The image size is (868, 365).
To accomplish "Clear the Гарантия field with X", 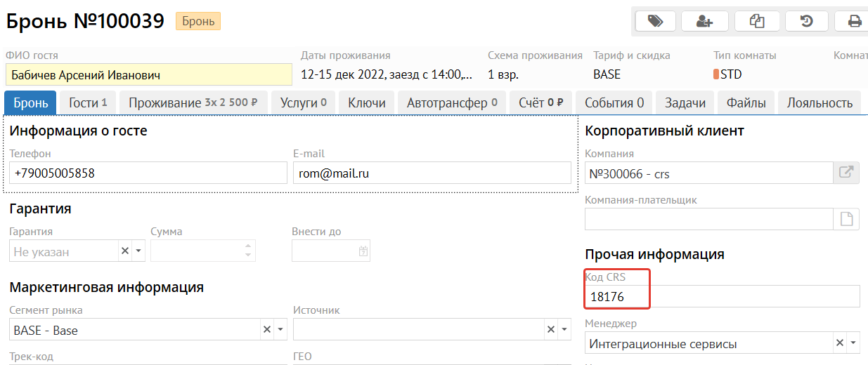I will pos(125,251).
